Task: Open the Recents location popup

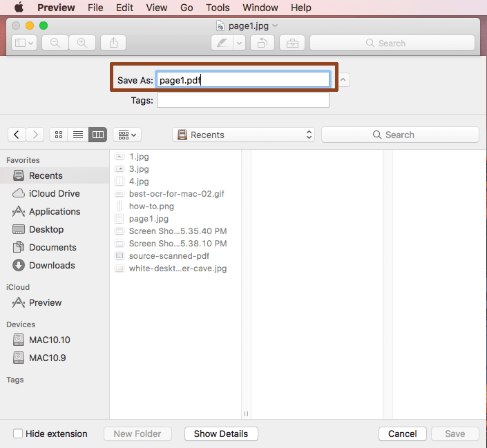Action: click(x=243, y=135)
